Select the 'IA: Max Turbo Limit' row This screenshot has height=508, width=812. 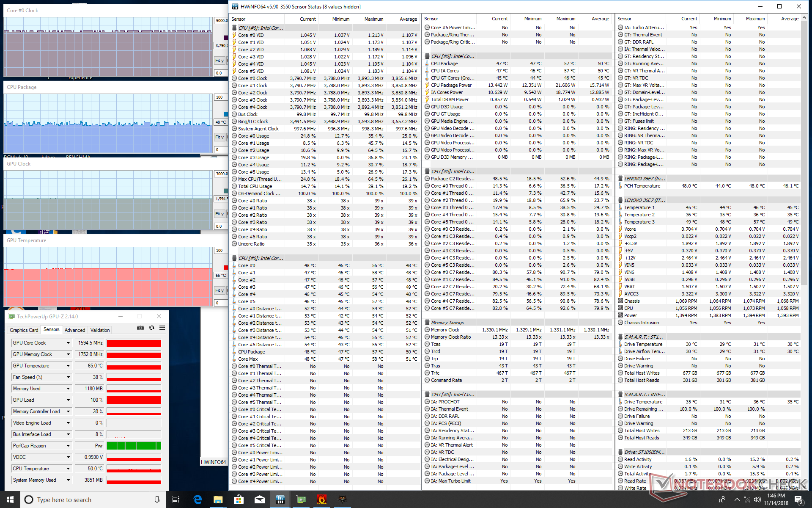[x=518, y=481]
